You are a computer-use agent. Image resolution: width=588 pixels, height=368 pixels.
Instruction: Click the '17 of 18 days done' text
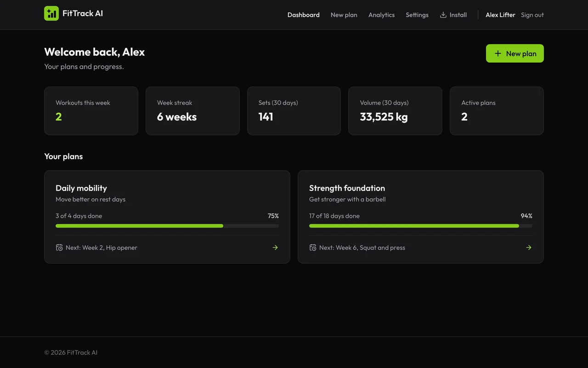pos(334,216)
